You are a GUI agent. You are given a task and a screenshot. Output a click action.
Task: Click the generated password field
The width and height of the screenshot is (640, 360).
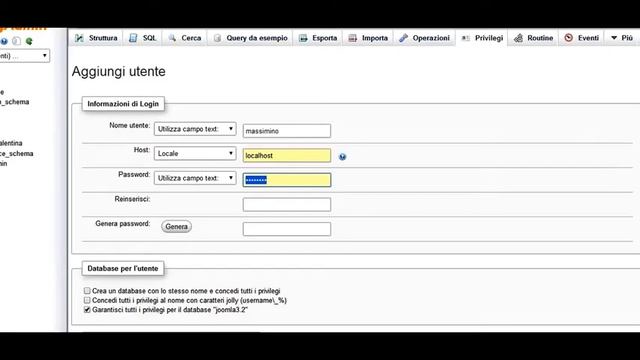pyautogui.click(x=287, y=229)
